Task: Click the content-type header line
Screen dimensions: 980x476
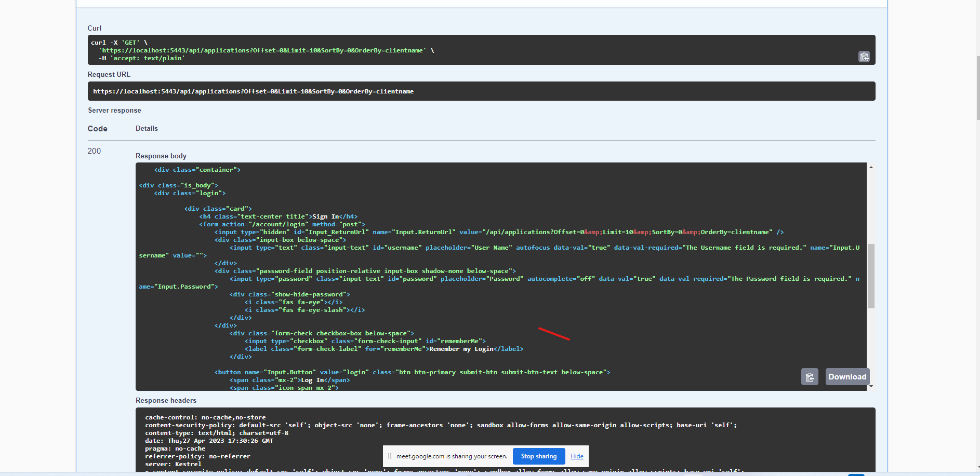Action: click(x=217, y=433)
